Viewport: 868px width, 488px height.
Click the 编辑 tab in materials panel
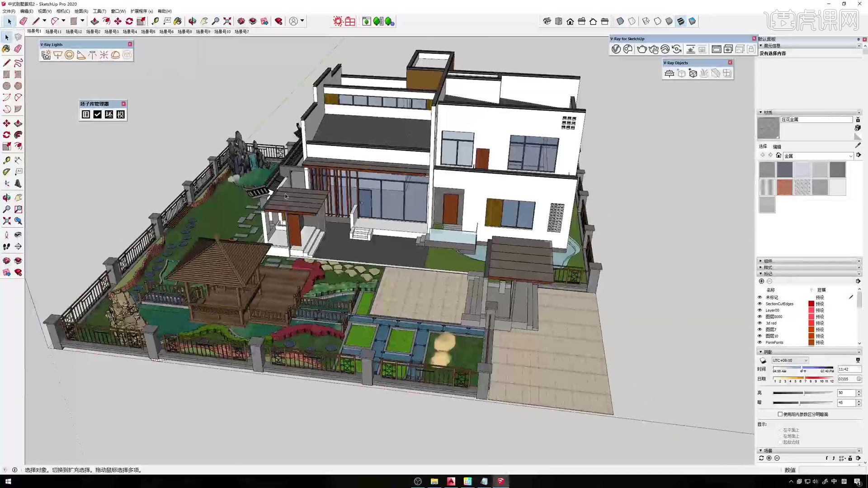pyautogui.click(x=777, y=146)
